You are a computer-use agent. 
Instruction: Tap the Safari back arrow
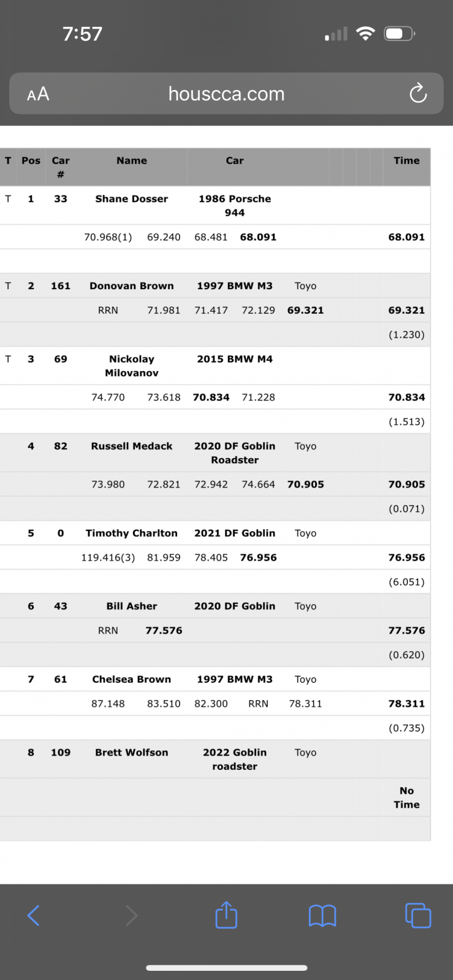(x=34, y=916)
